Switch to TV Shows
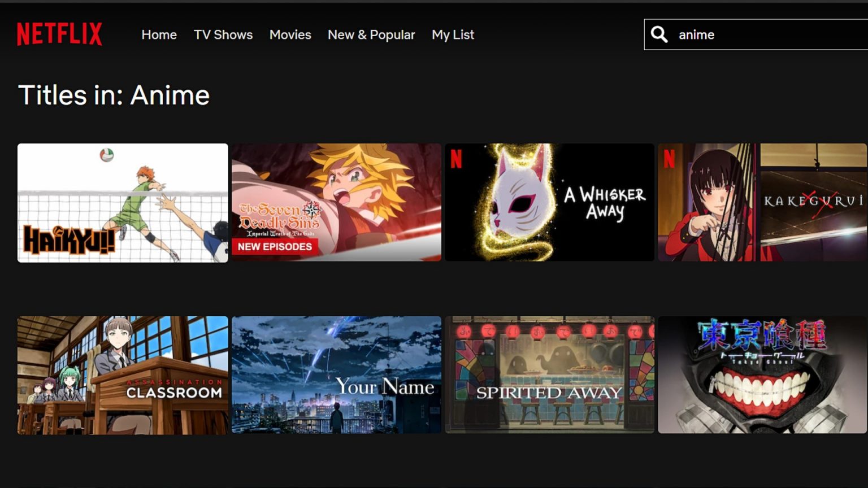The width and height of the screenshot is (868, 488). [223, 34]
